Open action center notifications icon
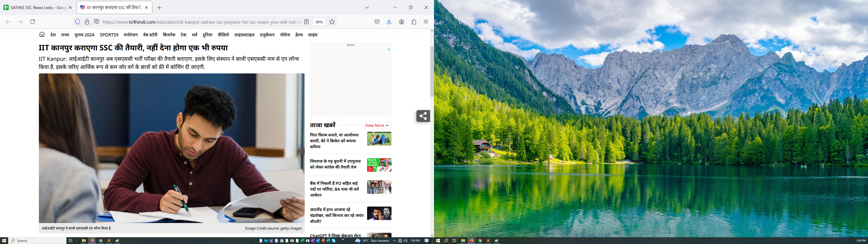The image size is (868, 244). point(427,241)
